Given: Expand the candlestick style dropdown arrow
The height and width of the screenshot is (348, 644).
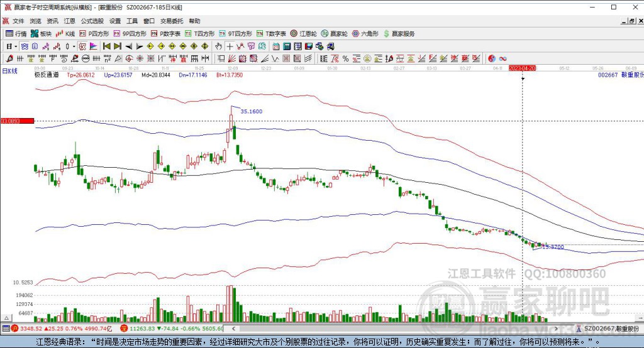Looking at the screenshot, I should (x=74, y=46).
